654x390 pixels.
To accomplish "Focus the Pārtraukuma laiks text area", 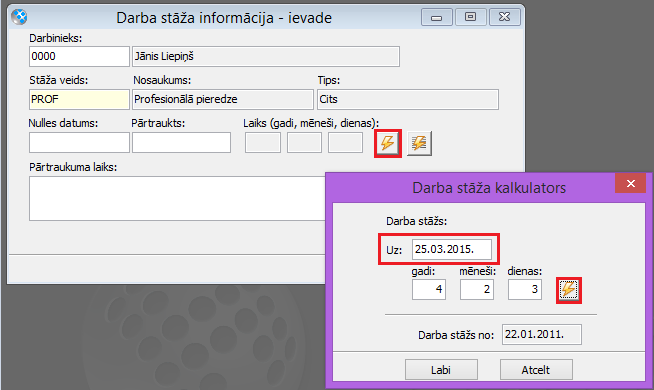I will click(x=177, y=199).
